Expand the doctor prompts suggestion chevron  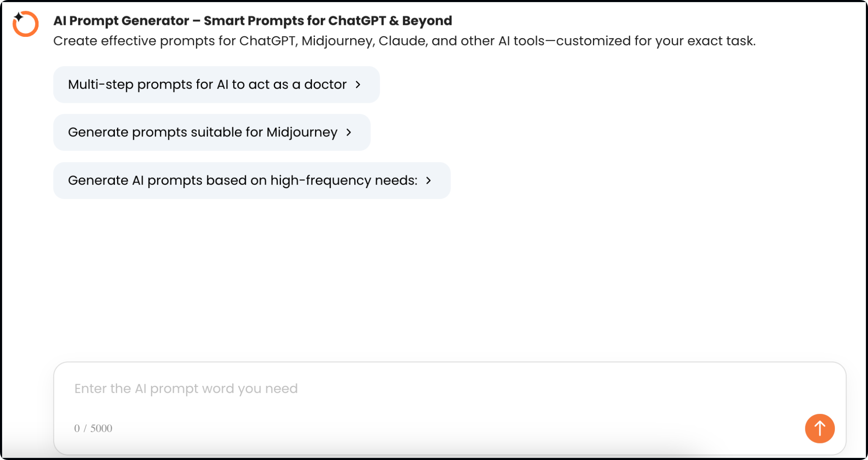pos(358,84)
